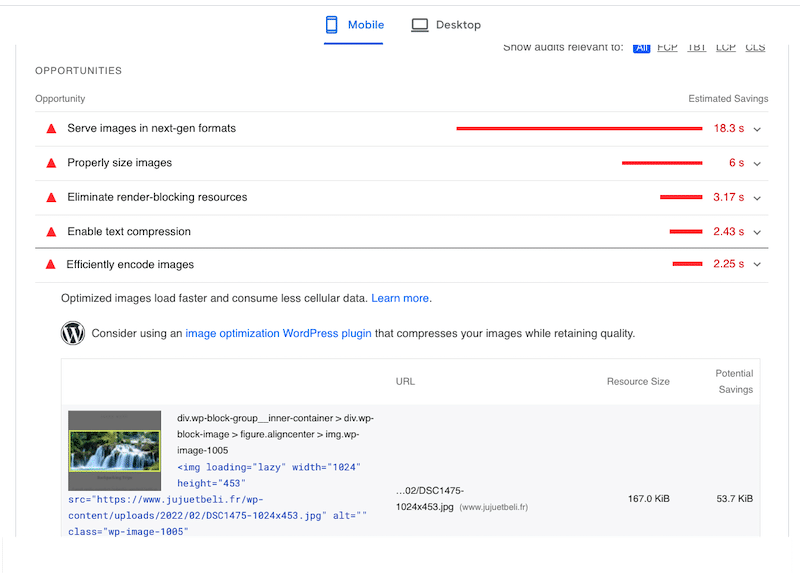Click the red warning triangle beside Properly size images
This screenshot has width=800, height=573.
pyautogui.click(x=52, y=163)
